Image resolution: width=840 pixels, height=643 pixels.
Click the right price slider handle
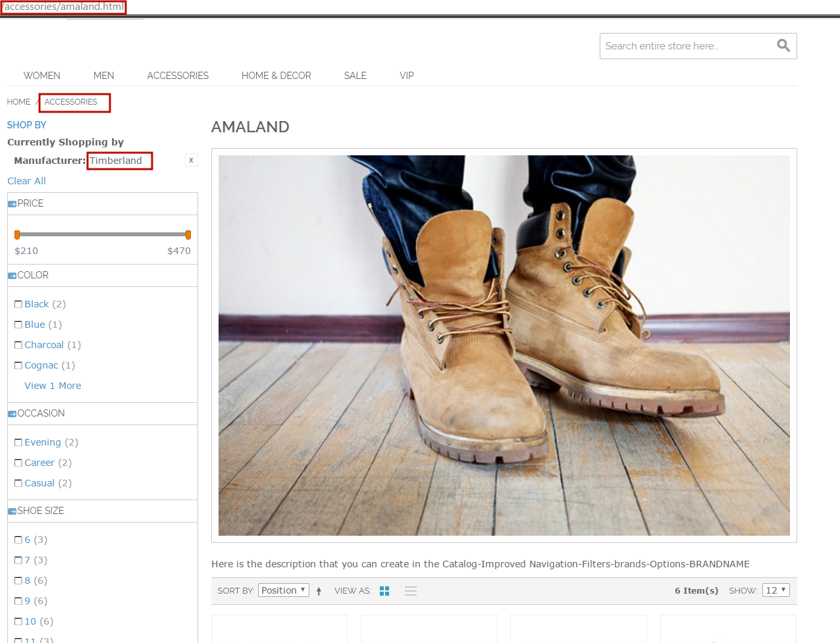click(188, 235)
